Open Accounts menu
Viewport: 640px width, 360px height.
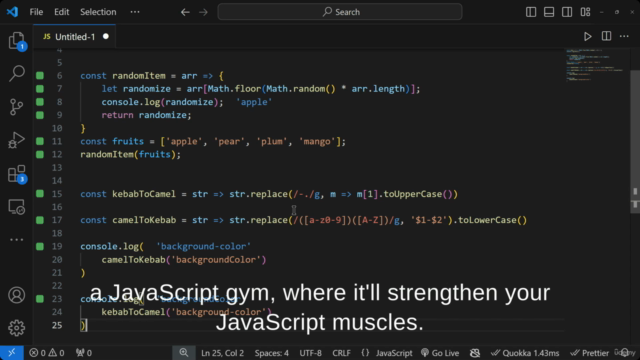[x=17, y=295]
